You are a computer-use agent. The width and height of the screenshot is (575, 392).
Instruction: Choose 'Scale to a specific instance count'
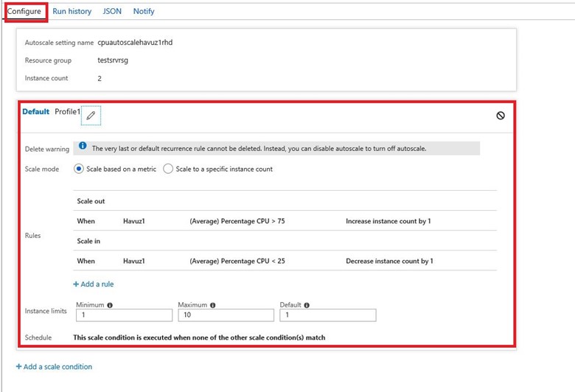point(168,169)
